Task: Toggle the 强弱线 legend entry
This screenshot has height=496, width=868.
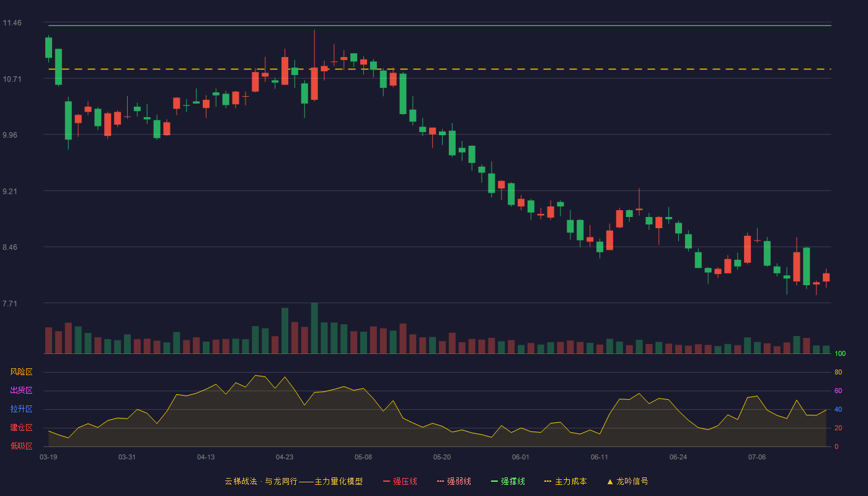Action: [x=454, y=481]
